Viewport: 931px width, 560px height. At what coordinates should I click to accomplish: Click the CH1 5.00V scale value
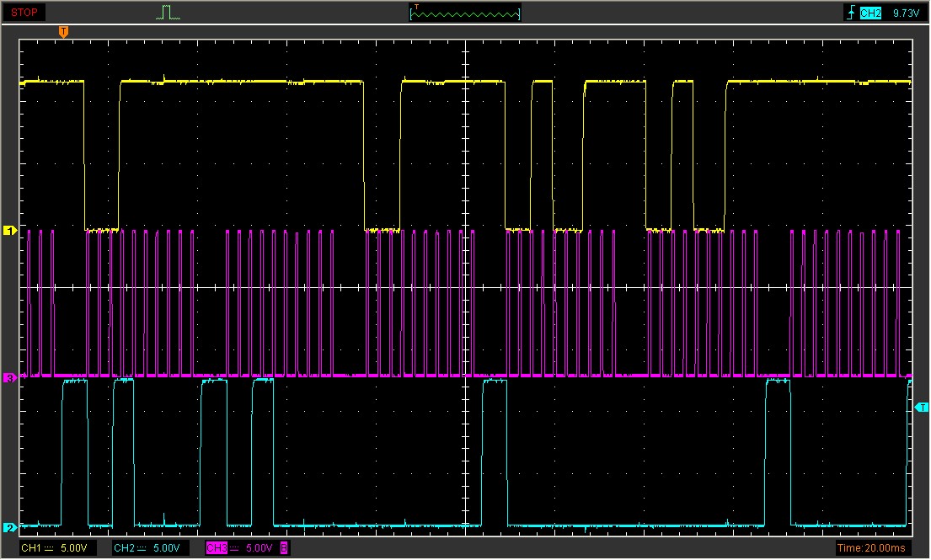click(x=73, y=547)
